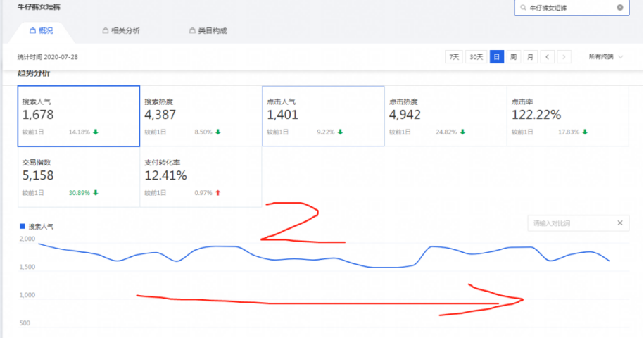Select the 周 period button

[513, 56]
